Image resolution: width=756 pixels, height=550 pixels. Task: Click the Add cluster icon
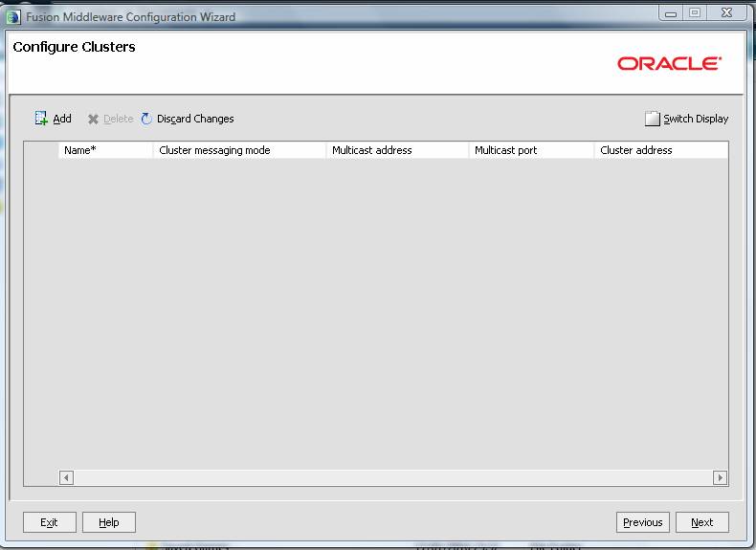41,119
